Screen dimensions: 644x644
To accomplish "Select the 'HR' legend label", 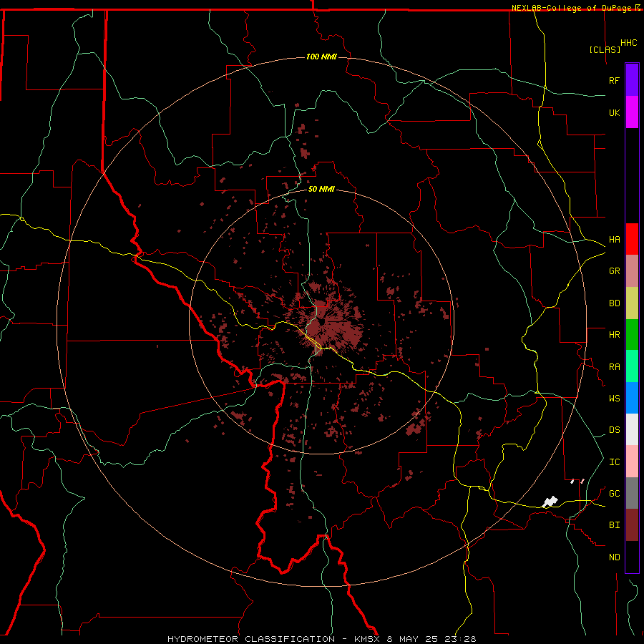I will pyautogui.click(x=615, y=335).
